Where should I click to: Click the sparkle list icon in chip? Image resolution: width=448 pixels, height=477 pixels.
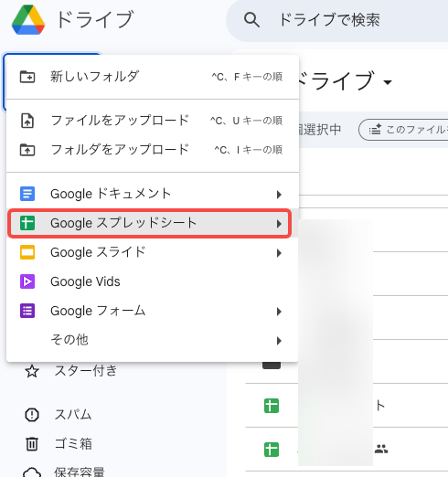[x=375, y=130]
